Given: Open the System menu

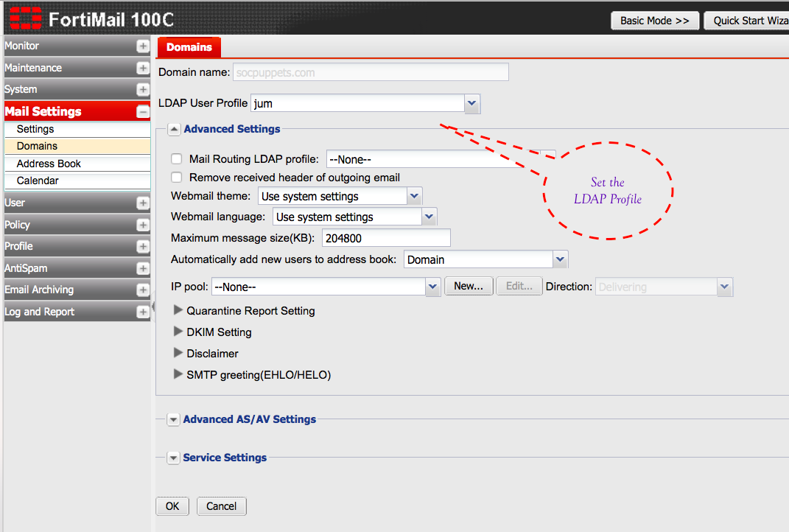Looking at the screenshot, I should [77, 90].
